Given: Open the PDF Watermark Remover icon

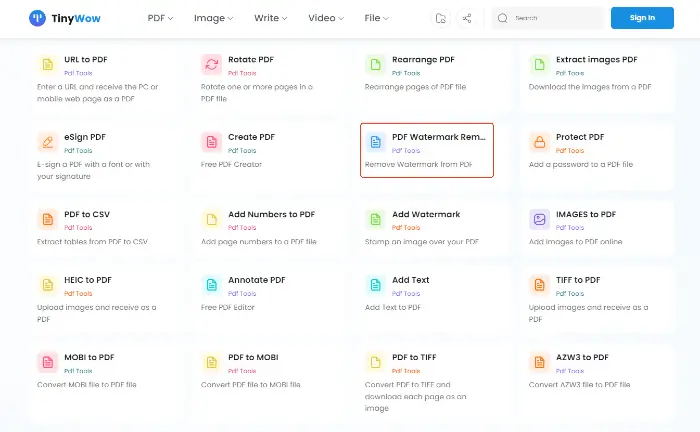Looking at the screenshot, I should coord(375,142).
